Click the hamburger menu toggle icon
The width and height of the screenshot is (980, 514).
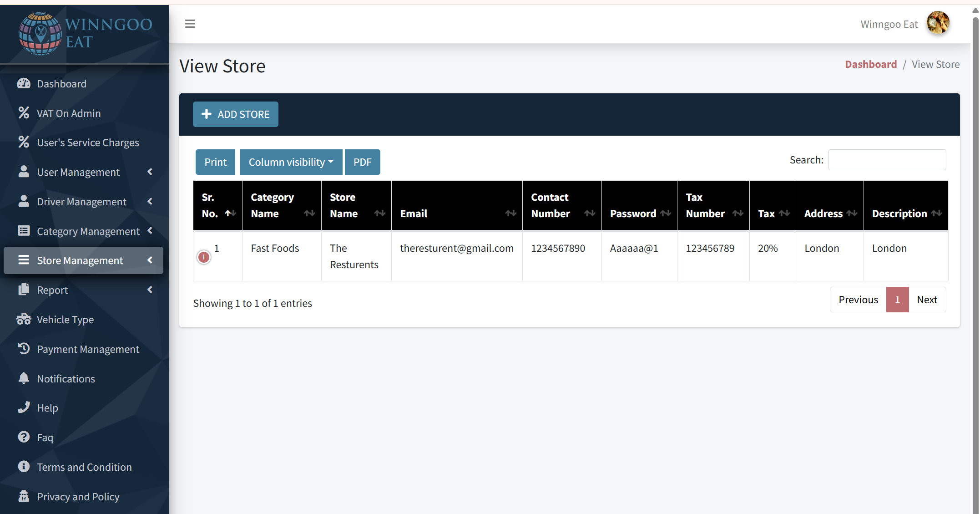point(190,24)
